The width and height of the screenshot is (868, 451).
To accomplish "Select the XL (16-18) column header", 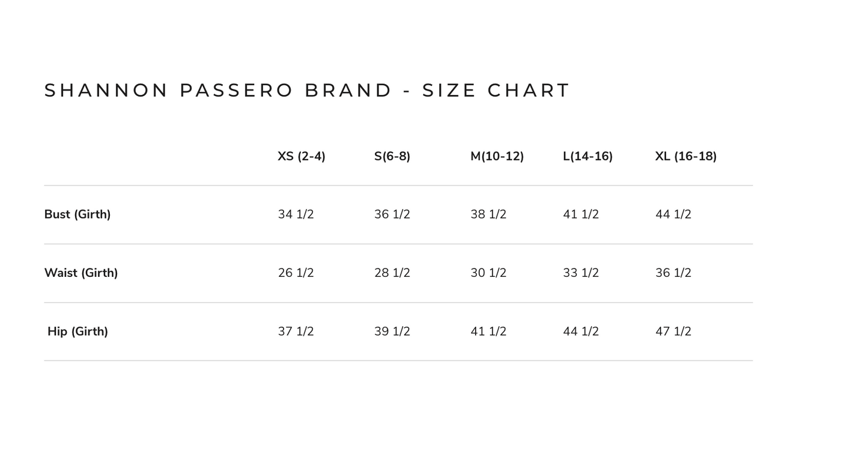I will pyautogui.click(x=686, y=156).
